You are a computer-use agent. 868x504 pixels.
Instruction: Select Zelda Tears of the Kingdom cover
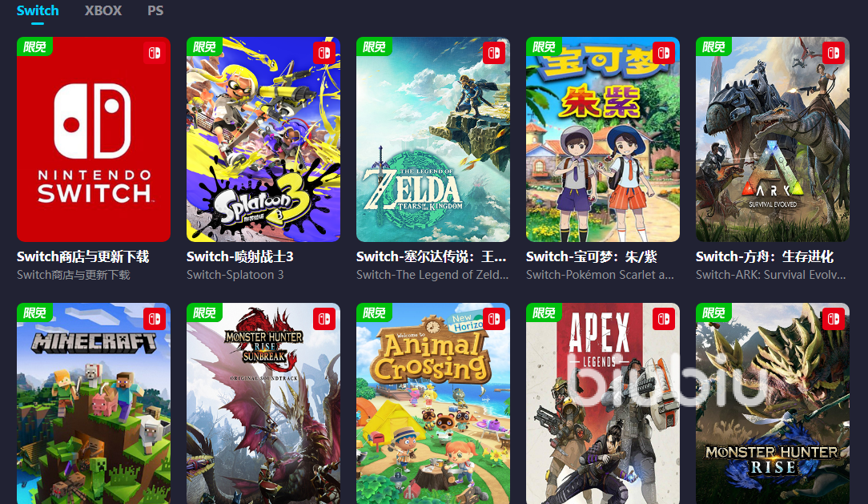(x=433, y=139)
